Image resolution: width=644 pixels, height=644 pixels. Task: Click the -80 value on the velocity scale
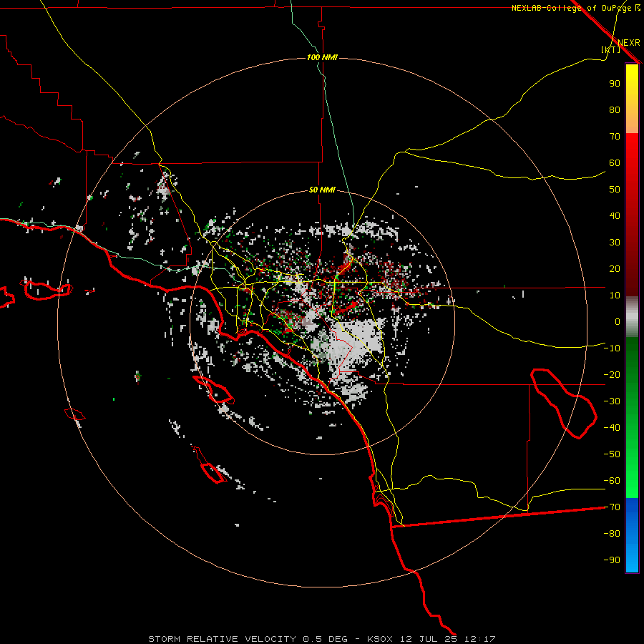tap(612, 534)
